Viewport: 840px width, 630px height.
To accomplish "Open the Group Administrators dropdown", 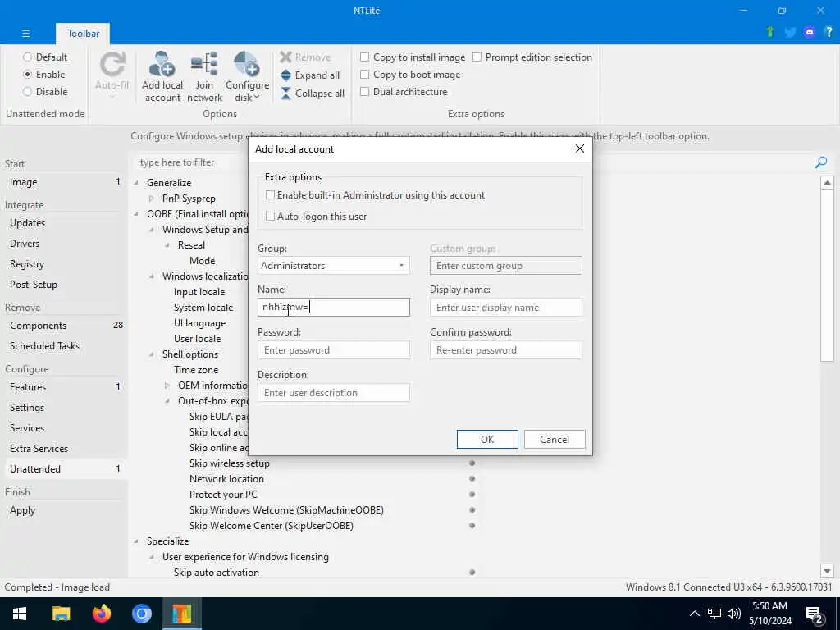I will (x=333, y=265).
